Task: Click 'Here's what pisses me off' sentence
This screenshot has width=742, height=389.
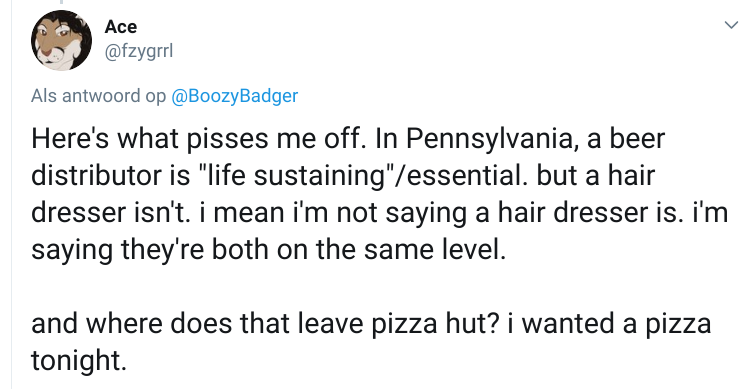Action: pos(198,139)
